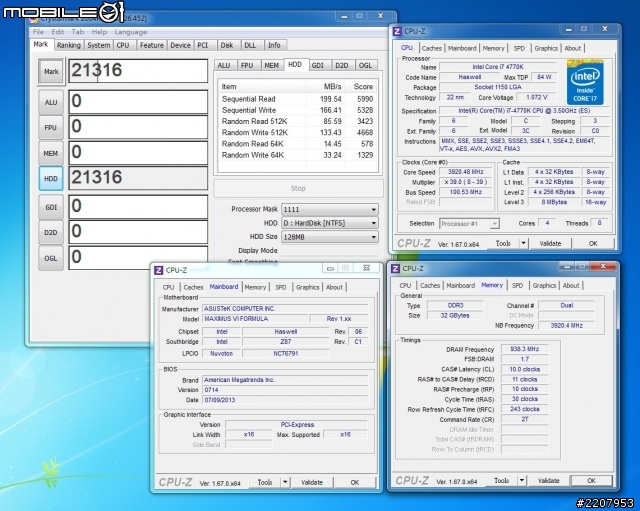Viewport: 640px width, 511px height.
Task: Click the Mark benchmark button in CrystalMark
Action: point(51,71)
